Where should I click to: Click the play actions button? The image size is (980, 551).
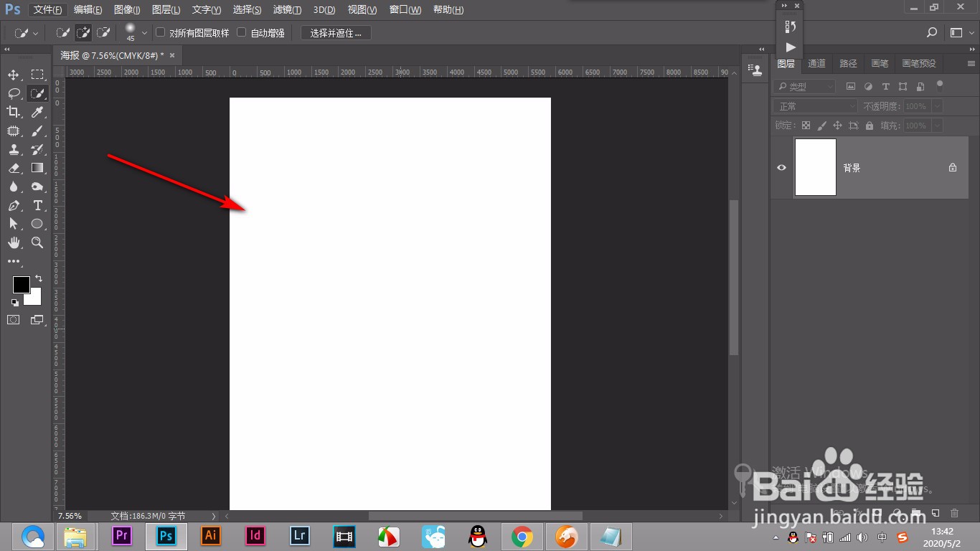tap(790, 47)
